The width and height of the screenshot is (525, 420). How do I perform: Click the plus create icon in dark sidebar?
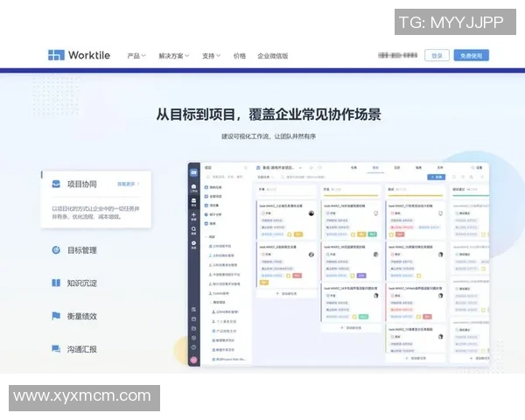coord(194,216)
